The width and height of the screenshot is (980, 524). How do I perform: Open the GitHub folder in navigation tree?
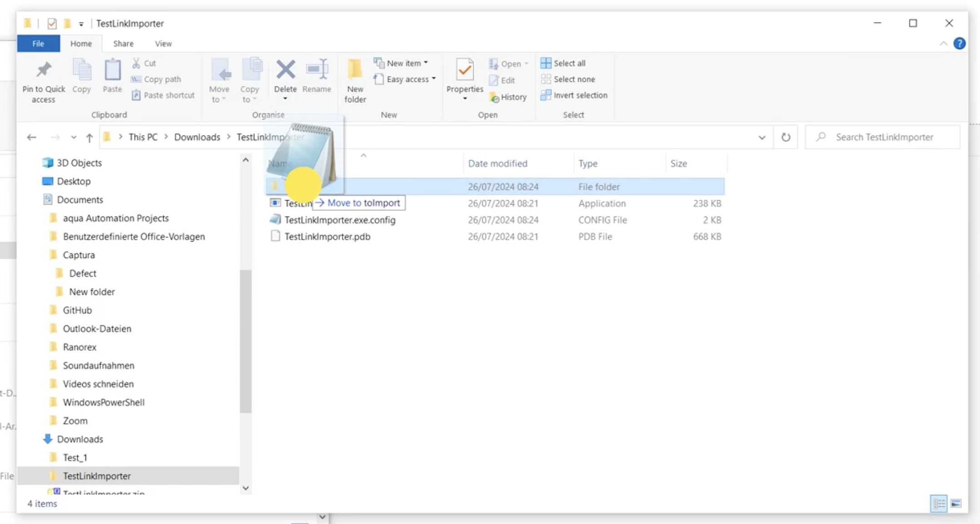click(x=77, y=310)
